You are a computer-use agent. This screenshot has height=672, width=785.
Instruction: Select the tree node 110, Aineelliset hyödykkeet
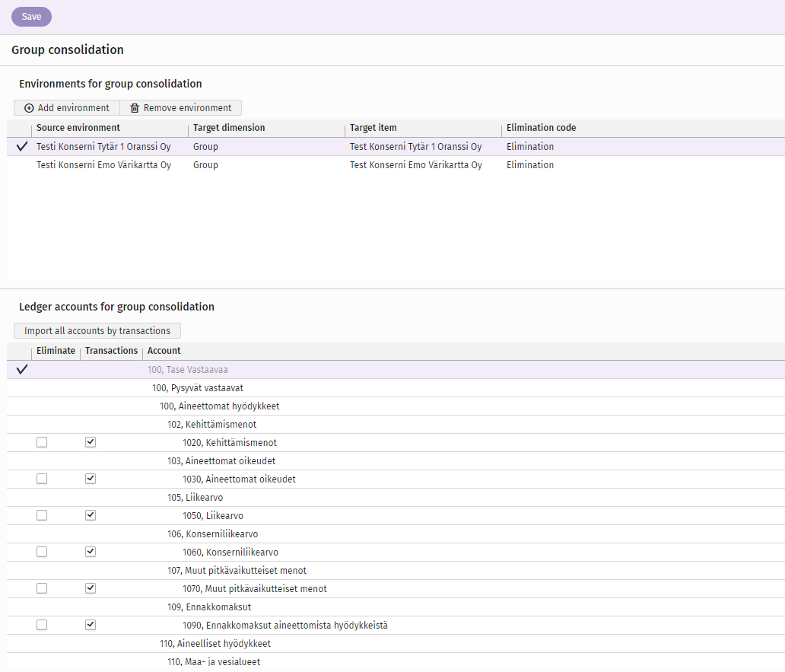(215, 643)
